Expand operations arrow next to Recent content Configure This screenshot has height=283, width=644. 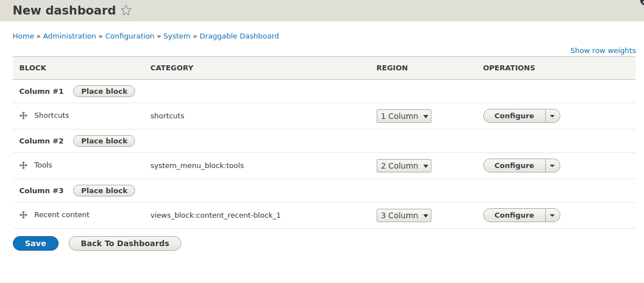[x=552, y=215]
